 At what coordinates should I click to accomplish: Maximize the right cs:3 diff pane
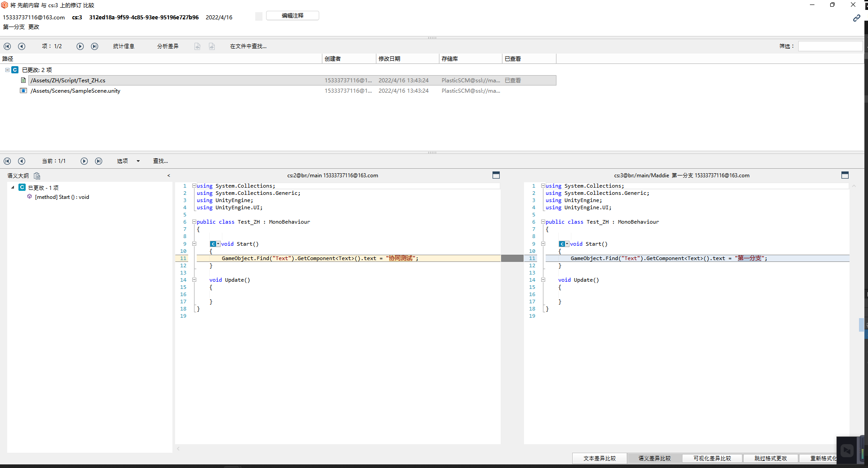point(845,175)
